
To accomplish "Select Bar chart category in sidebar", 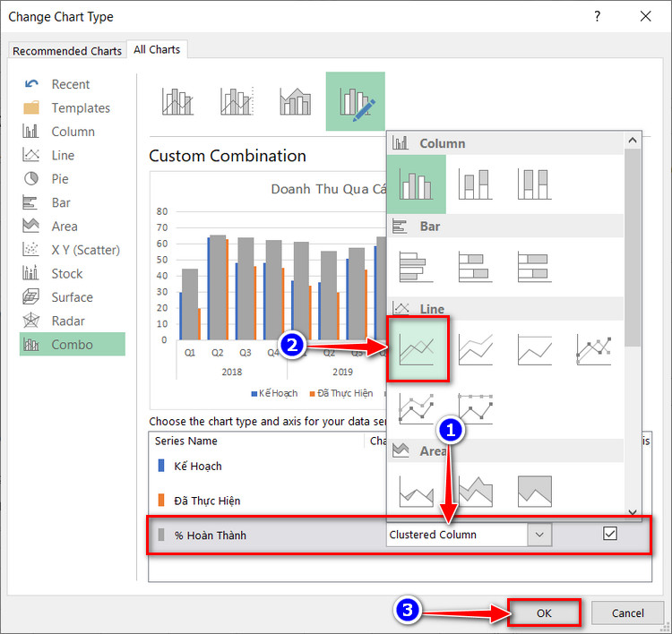I will point(73,202).
